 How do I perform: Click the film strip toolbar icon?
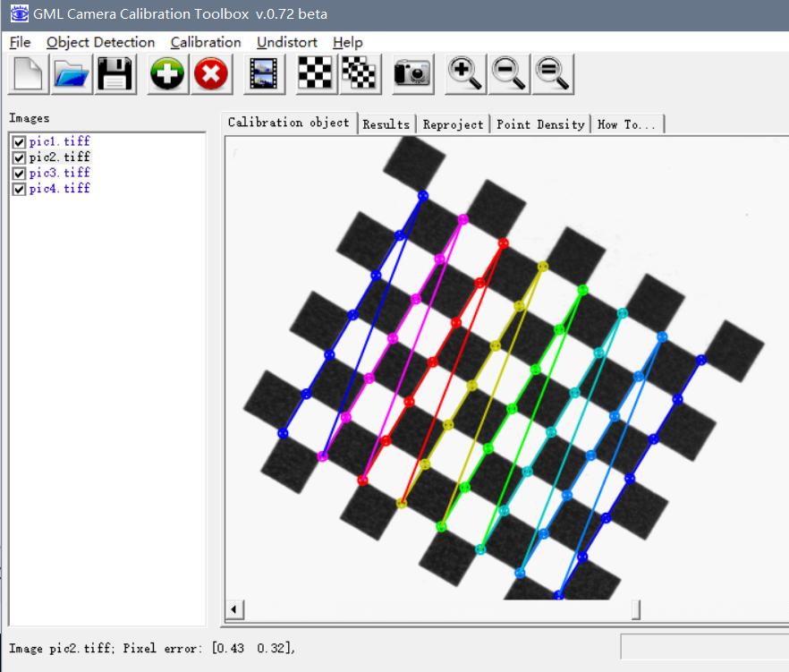pos(264,74)
